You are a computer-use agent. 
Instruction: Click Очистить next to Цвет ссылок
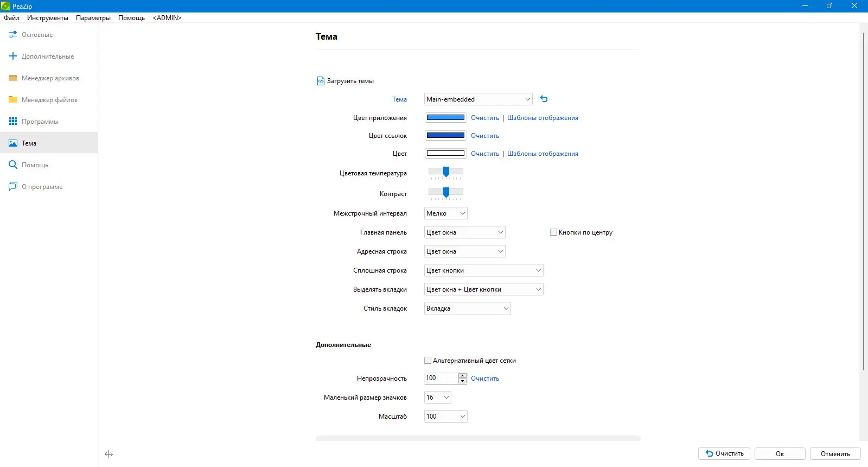pos(484,135)
